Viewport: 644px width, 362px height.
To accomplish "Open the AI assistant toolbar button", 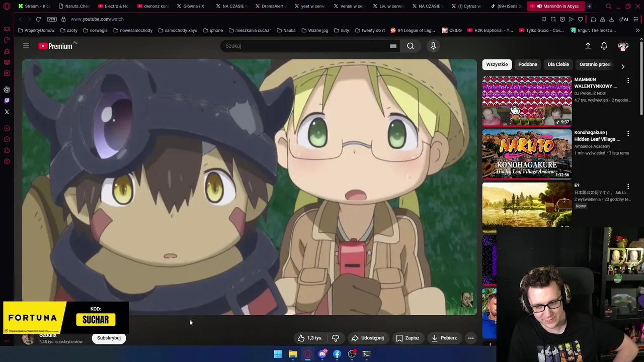I will point(624,19).
